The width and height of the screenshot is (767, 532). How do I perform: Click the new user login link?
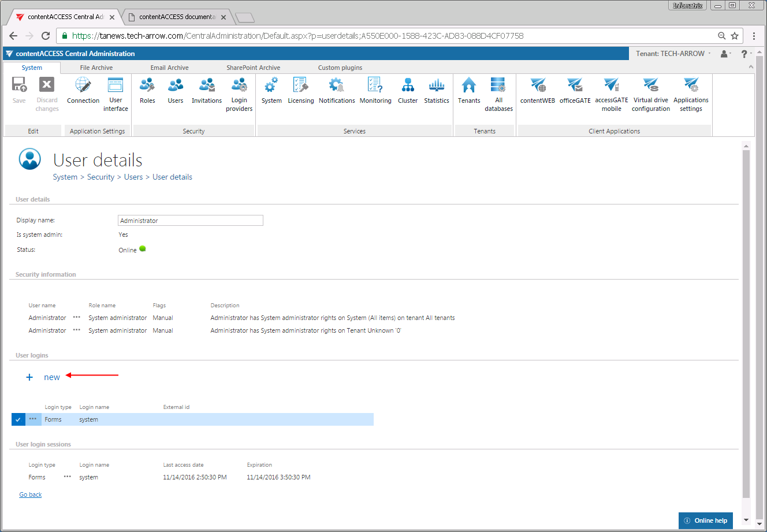click(x=51, y=377)
